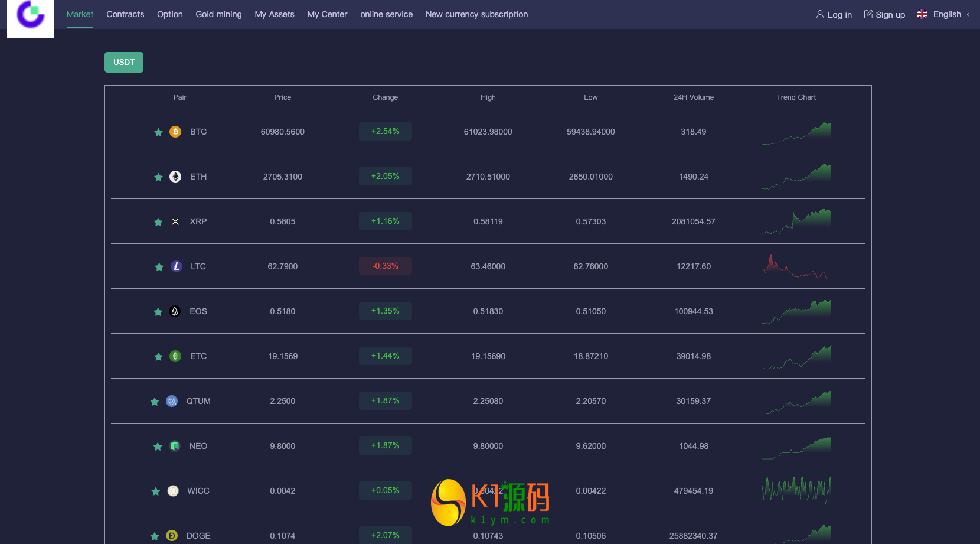Toggle the favorite star for WICC

[x=156, y=491]
